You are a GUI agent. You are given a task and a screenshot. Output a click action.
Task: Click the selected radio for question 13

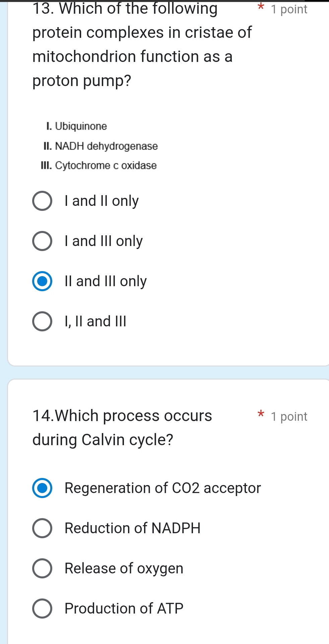point(42,281)
